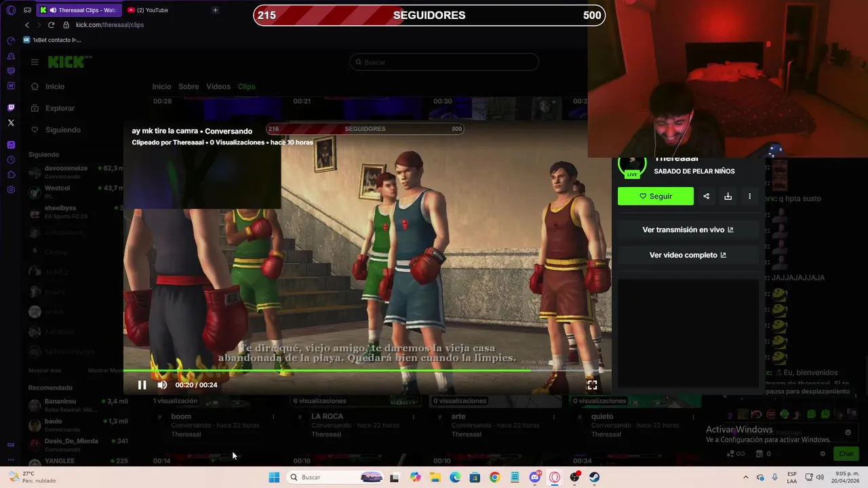Click the browser back arrow
Screen dimensions: 868x488
(27, 25)
